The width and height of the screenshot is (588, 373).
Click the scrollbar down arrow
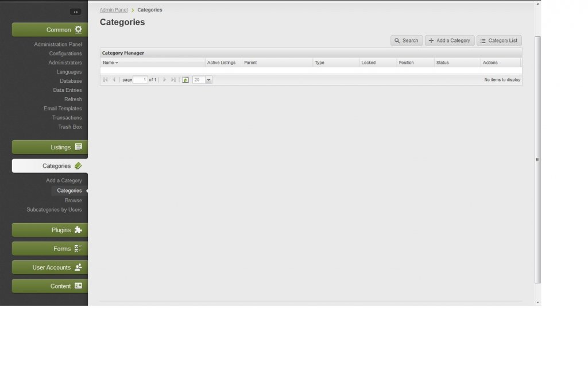coord(537,302)
